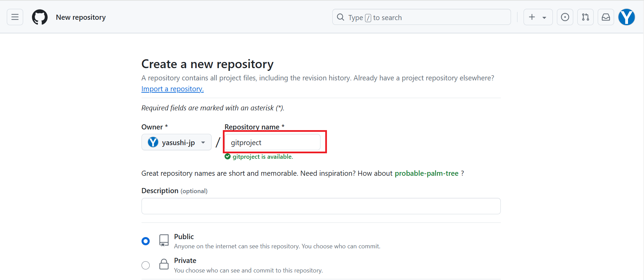
Task: Click the lock icon beside Private
Action: tap(164, 264)
